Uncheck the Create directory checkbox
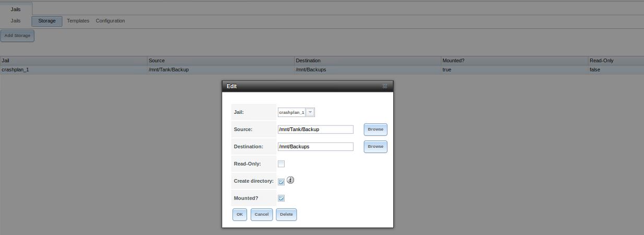The height and width of the screenshot is (235, 644). 281,182
